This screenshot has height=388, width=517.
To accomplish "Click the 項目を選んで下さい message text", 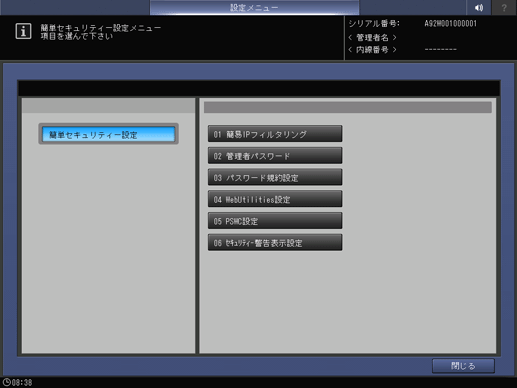I will 77,36.
